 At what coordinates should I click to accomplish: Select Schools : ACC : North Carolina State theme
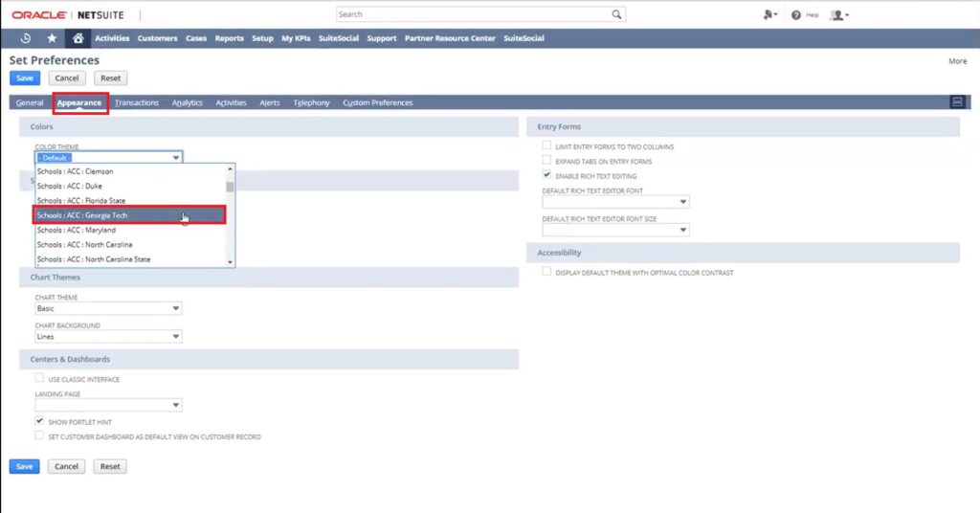click(130, 259)
